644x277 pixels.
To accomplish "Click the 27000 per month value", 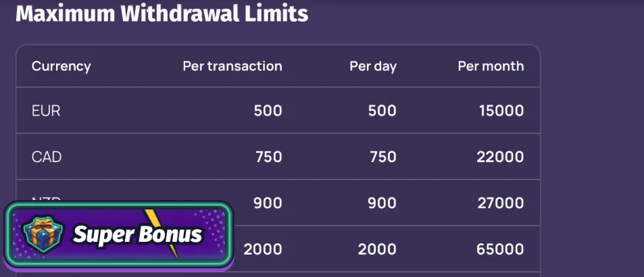I will point(499,203).
